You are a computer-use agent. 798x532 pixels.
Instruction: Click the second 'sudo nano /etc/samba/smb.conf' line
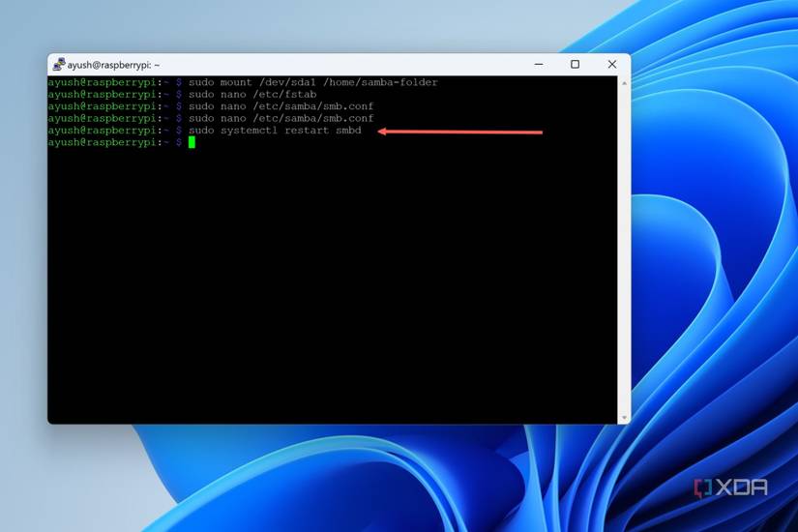[x=281, y=119]
